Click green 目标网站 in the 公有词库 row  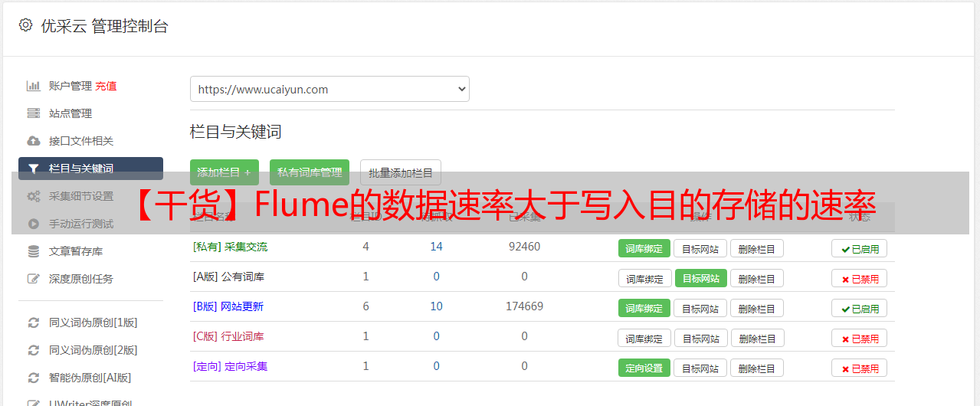[700, 278]
